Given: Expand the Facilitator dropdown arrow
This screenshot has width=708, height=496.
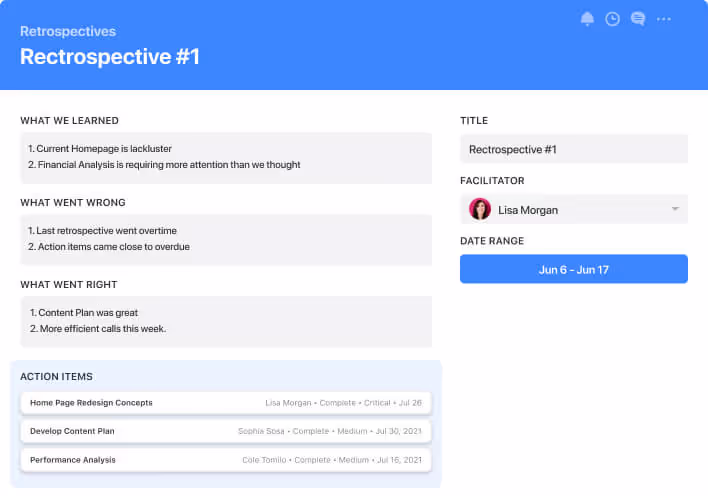Looking at the screenshot, I should click(x=675, y=209).
